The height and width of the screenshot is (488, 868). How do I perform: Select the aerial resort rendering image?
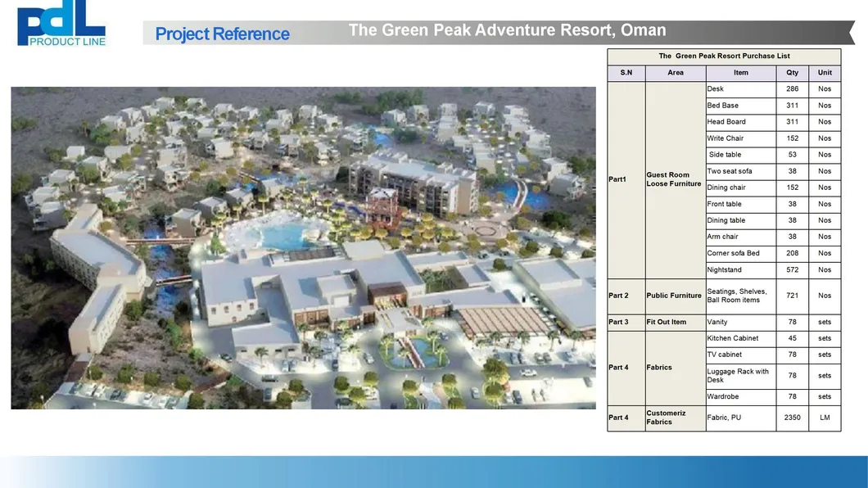pyautogui.click(x=303, y=247)
